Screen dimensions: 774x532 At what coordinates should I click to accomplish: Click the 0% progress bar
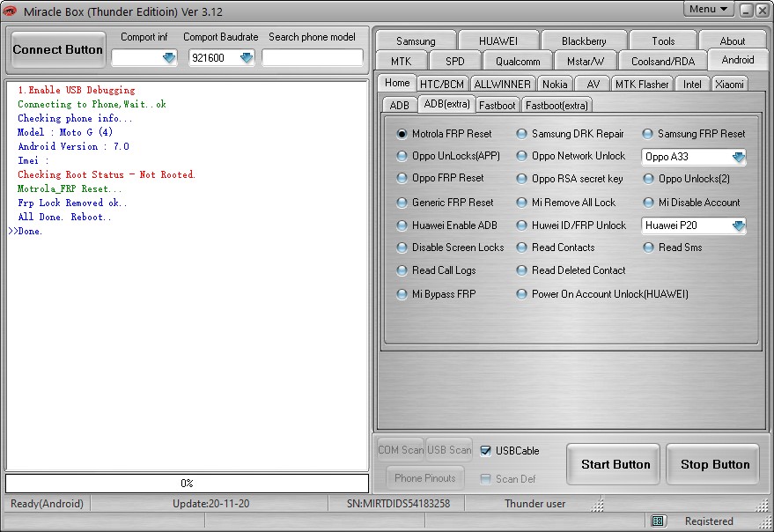coord(187,483)
